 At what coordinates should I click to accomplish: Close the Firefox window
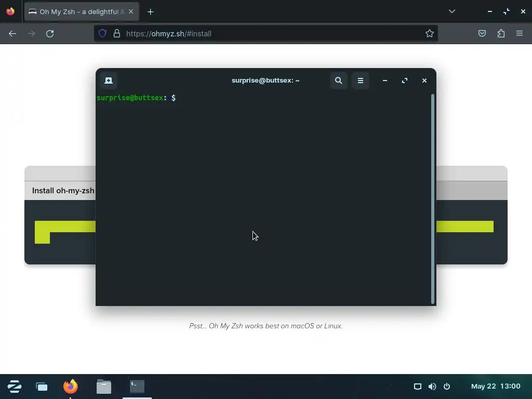pos(523,11)
